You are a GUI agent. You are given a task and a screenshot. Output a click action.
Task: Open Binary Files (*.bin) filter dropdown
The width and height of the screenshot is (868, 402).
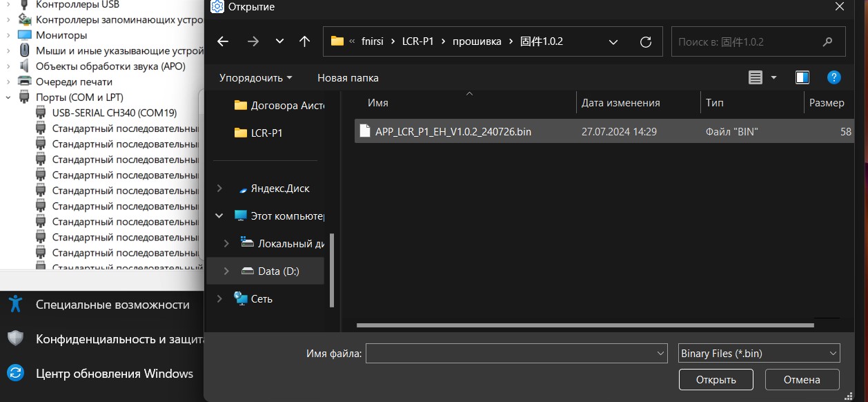point(759,354)
